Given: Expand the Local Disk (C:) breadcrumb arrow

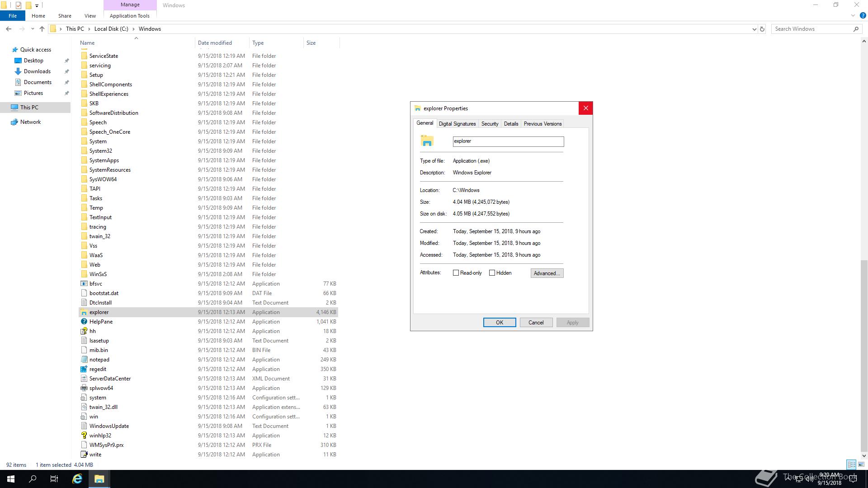Looking at the screenshot, I should click(x=133, y=29).
